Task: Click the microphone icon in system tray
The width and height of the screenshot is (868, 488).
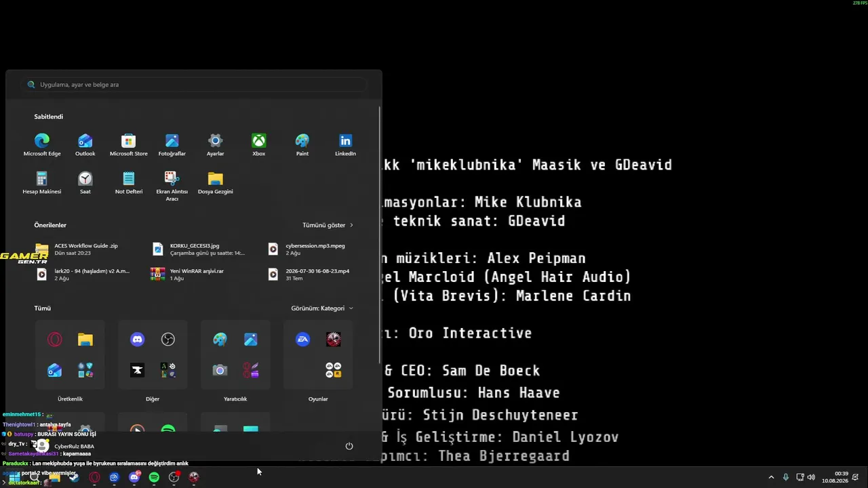Action: (786, 477)
